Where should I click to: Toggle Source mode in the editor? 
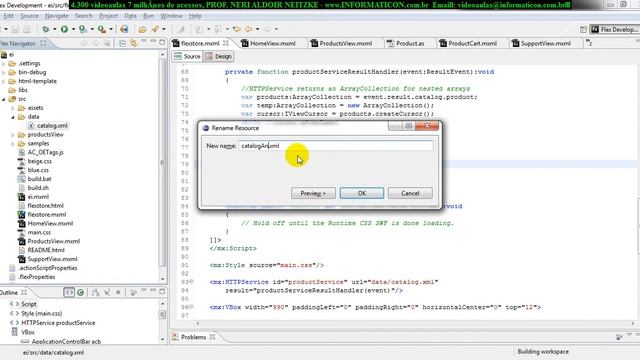click(187, 56)
